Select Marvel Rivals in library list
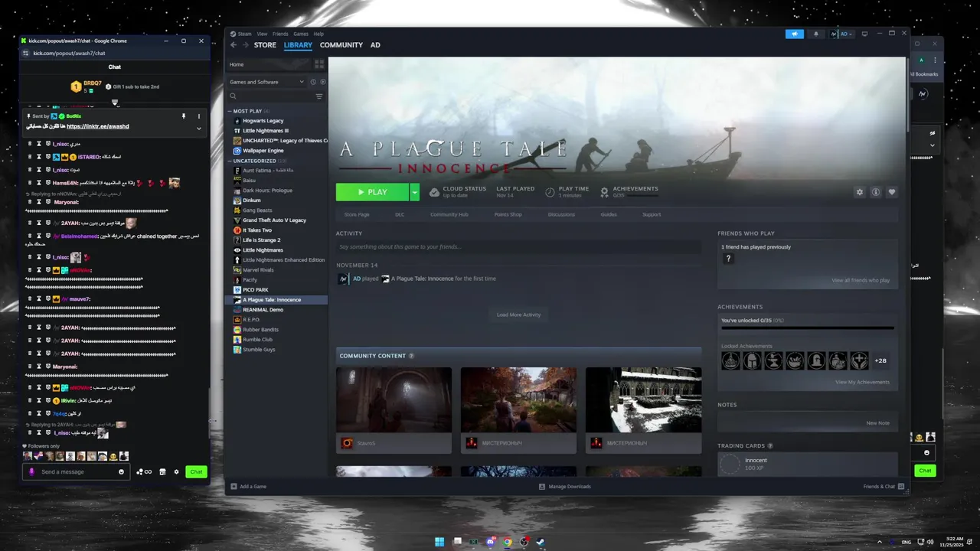This screenshot has width=980, height=551. point(258,270)
